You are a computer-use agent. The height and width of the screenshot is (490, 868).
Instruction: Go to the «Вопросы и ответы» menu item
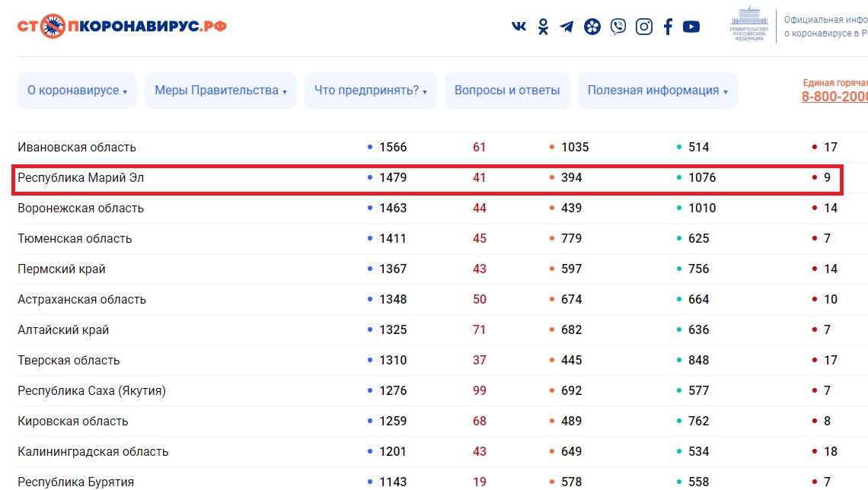pyautogui.click(x=507, y=91)
